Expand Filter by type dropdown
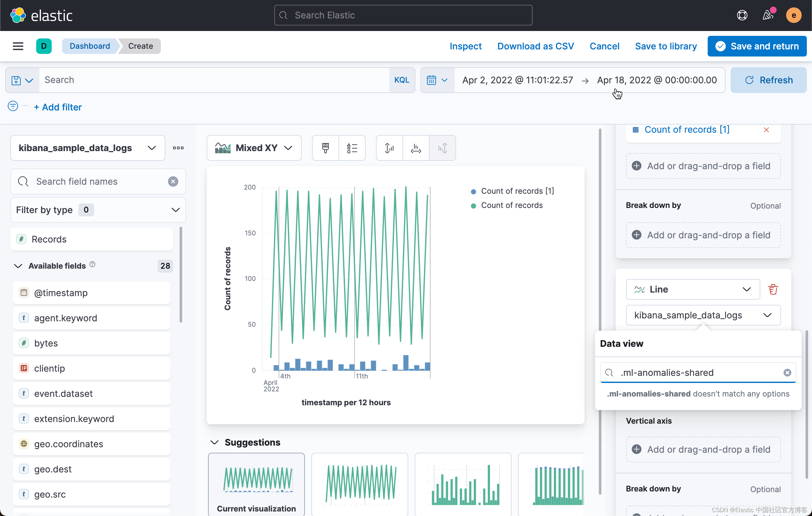This screenshot has width=812, height=516. tap(98, 210)
